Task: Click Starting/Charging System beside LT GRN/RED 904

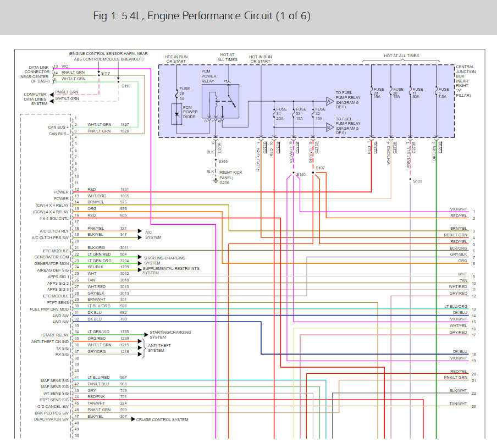Action: click(x=165, y=261)
